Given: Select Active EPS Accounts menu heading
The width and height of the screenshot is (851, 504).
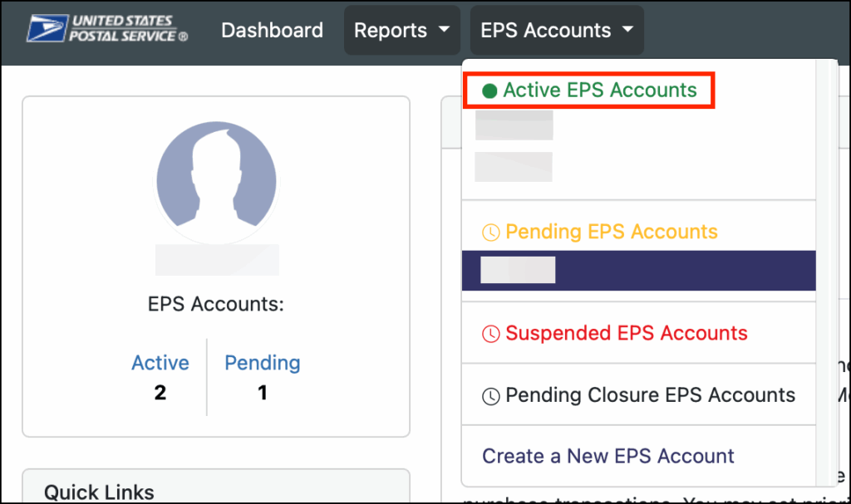Looking at the screenshot, I should 599,91.
